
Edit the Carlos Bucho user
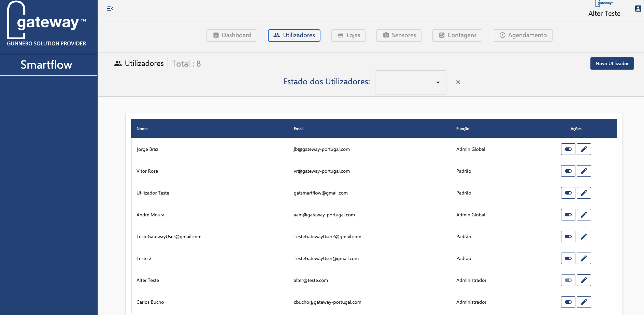[x=584, y=302]
